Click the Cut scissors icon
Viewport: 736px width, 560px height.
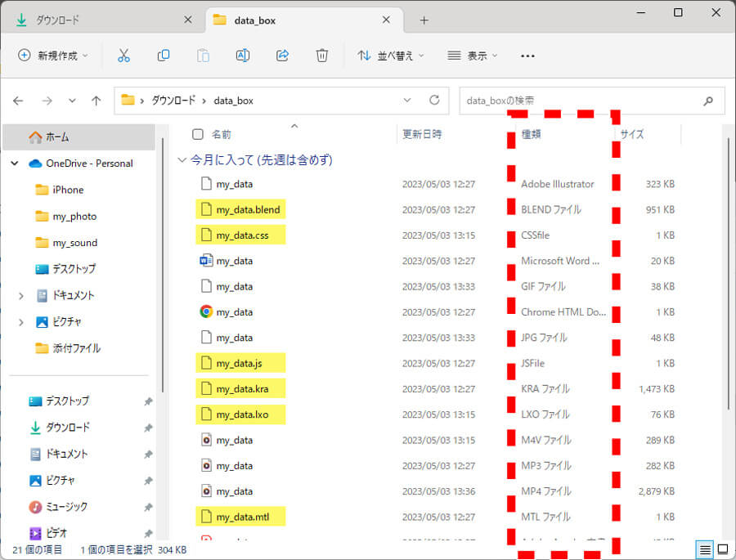[x=123, y=56]
